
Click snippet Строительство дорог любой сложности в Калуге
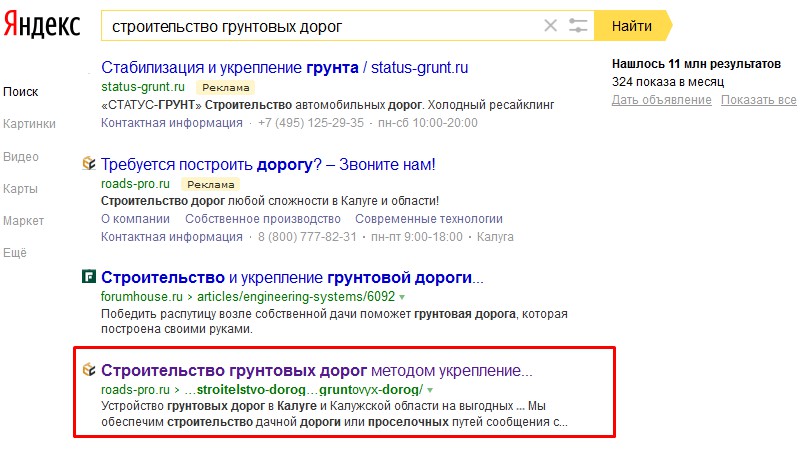(x=270, y=201)
